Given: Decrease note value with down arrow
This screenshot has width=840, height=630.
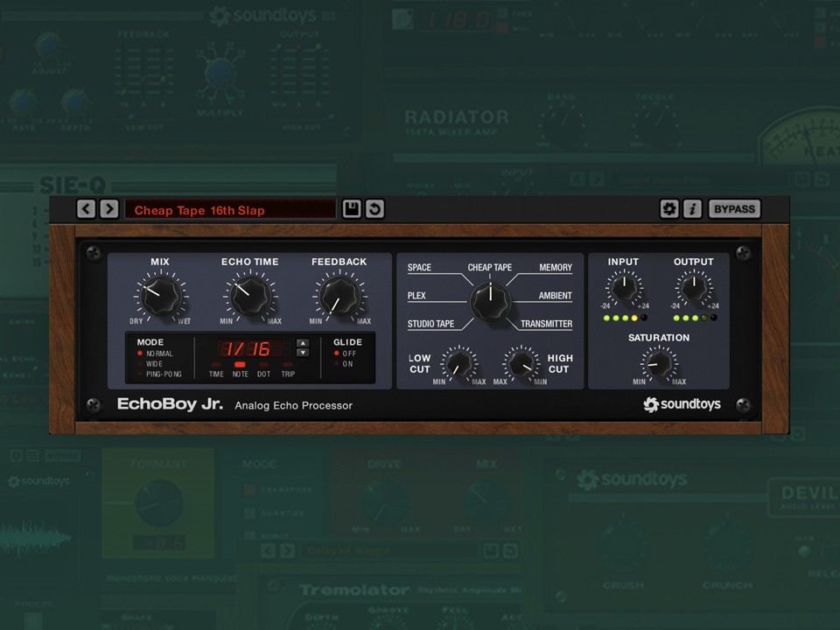Looking at the screenshot, I should click(303, 353).
